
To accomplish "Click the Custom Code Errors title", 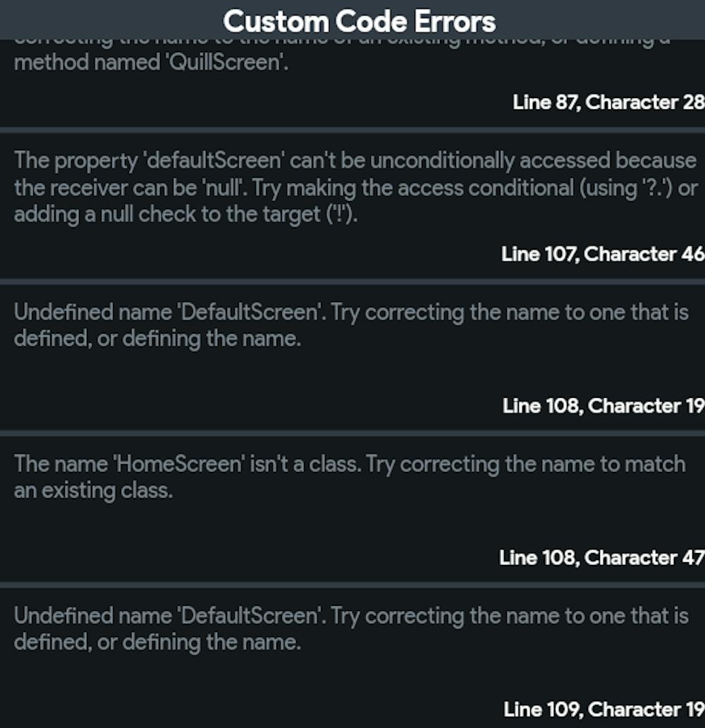I will click(359, 21).
